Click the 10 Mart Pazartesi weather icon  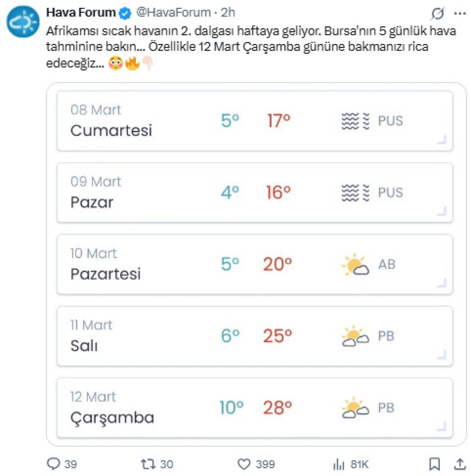click(355, 265)
